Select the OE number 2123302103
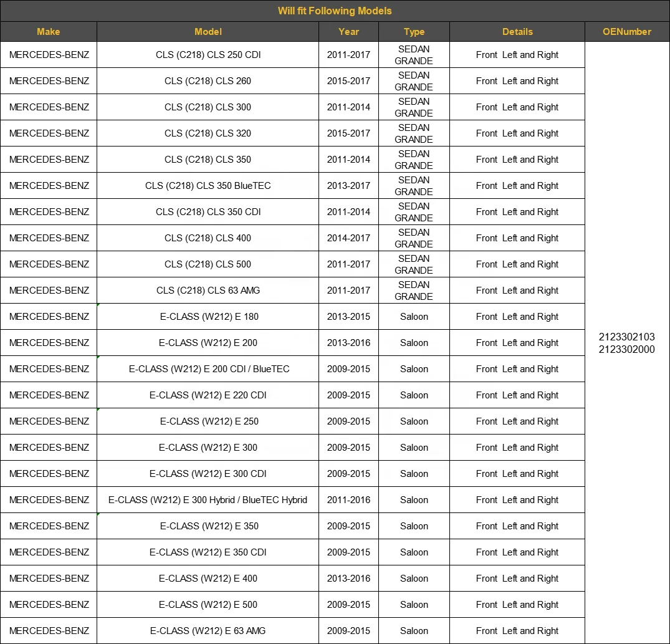Screen dimensions: 670x644 [x=626, y=337]
